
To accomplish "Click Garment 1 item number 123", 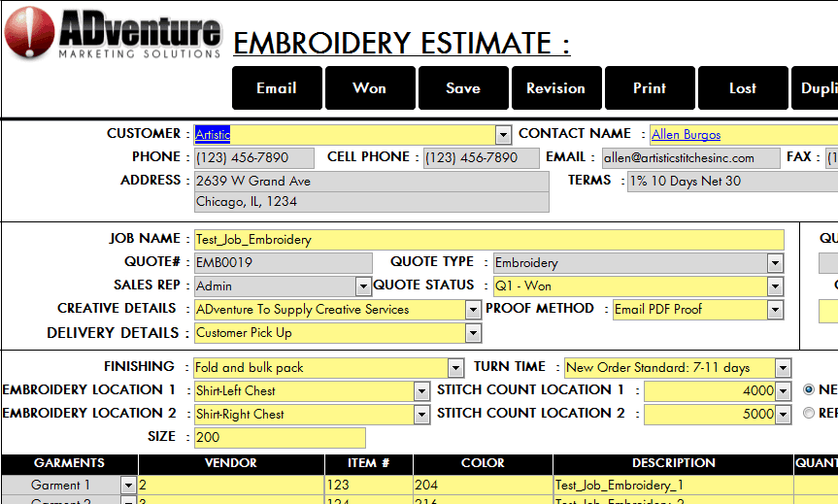I will coord(369,486).
